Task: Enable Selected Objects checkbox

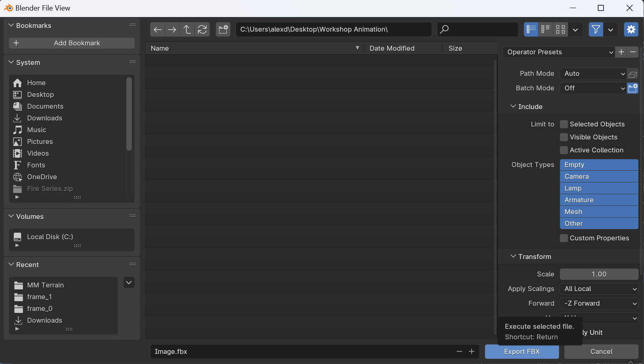Action: [564, 124]
